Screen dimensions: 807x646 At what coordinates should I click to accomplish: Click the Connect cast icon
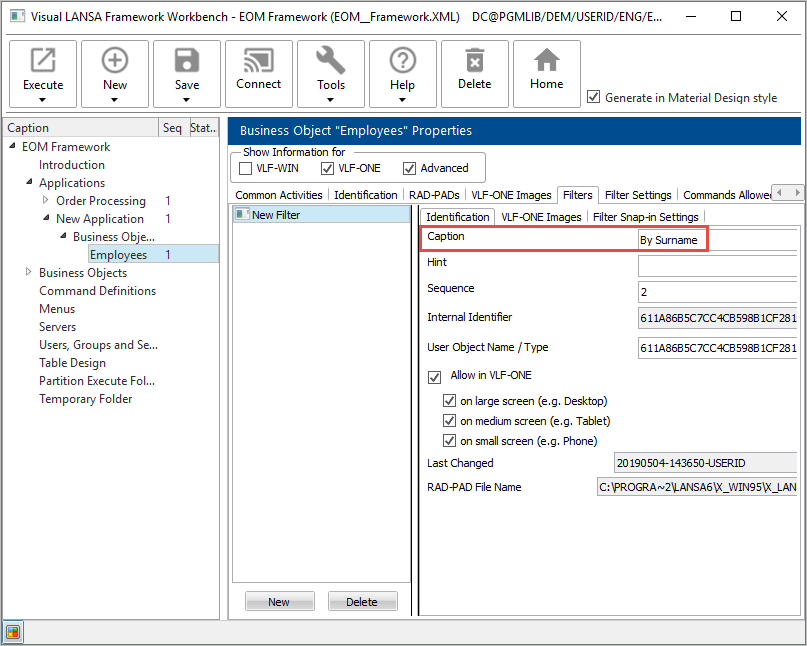tap(258, 62)
